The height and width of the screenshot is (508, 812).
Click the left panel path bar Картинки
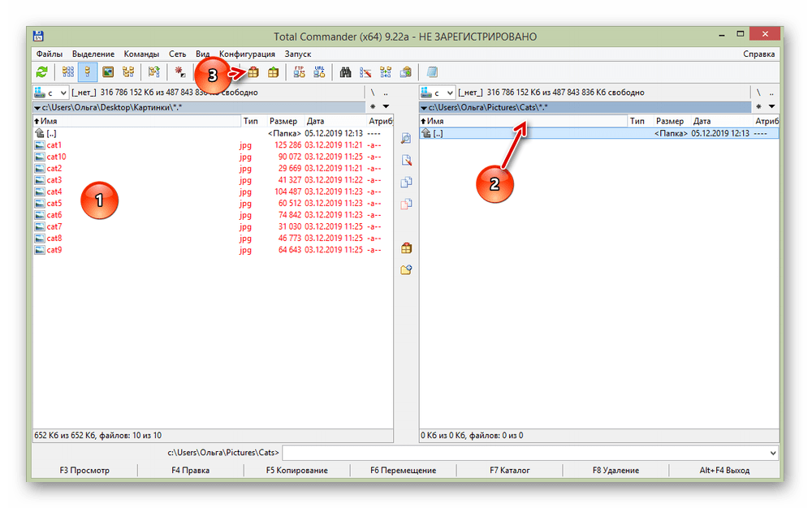pos(200,107)
